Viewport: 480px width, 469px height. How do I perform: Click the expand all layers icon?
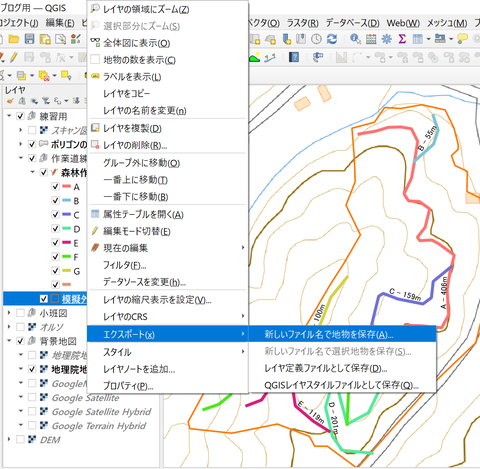[76, 101]
